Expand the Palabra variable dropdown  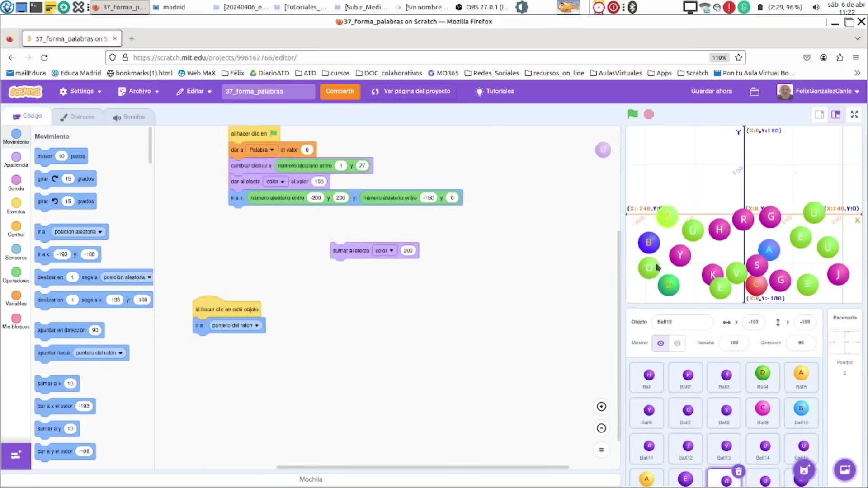(272, 150)
